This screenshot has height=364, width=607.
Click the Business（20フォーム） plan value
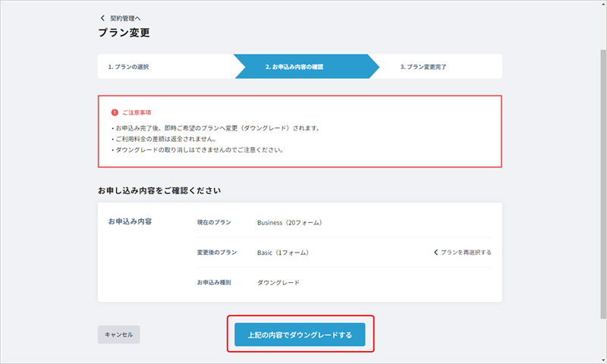click(x=290, y=222)
